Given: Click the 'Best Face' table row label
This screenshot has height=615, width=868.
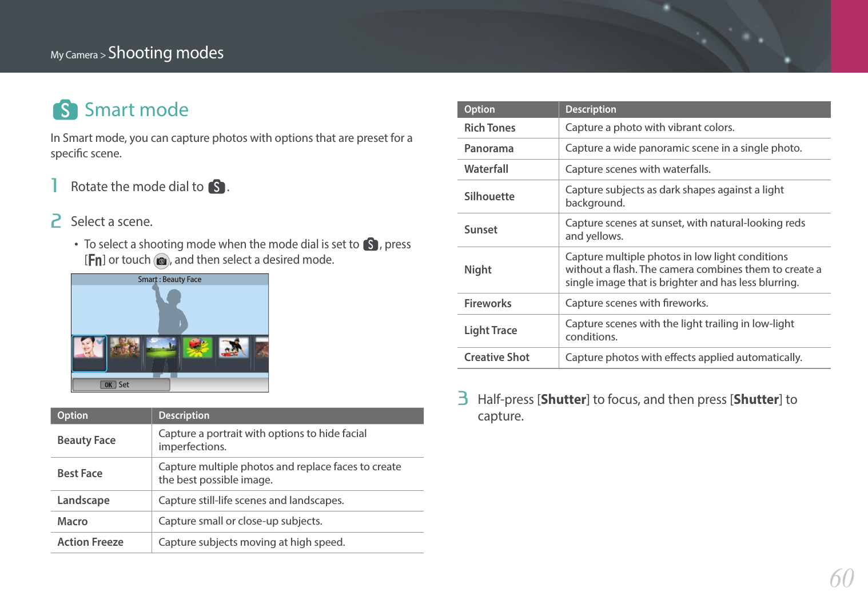Looking at the screenshot, I should (80, 474).
